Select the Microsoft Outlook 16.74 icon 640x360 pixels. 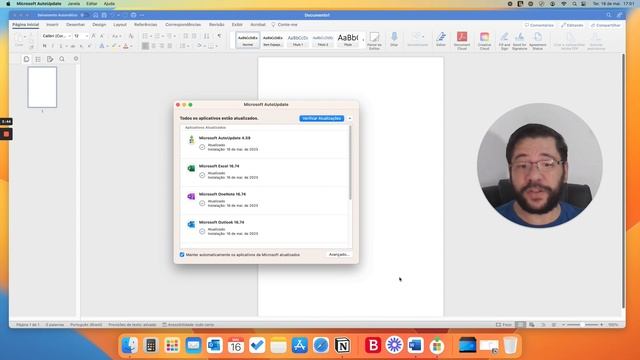point(191,224)
